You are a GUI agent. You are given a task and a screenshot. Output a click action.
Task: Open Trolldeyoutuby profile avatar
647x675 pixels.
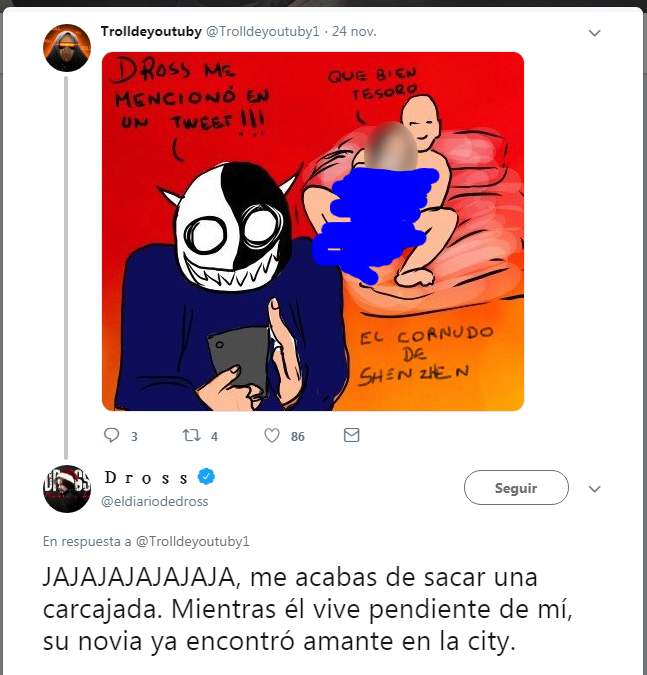[x=67, y=48]
